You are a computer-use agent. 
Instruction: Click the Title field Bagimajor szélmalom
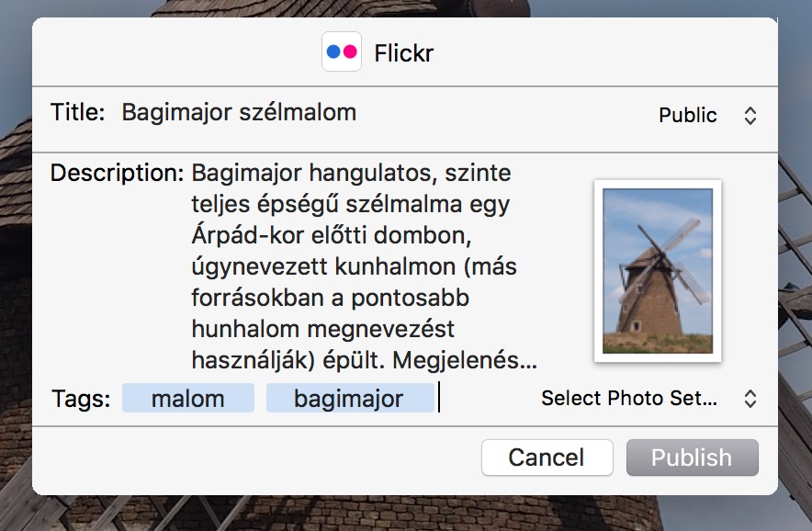coord(239,112)
